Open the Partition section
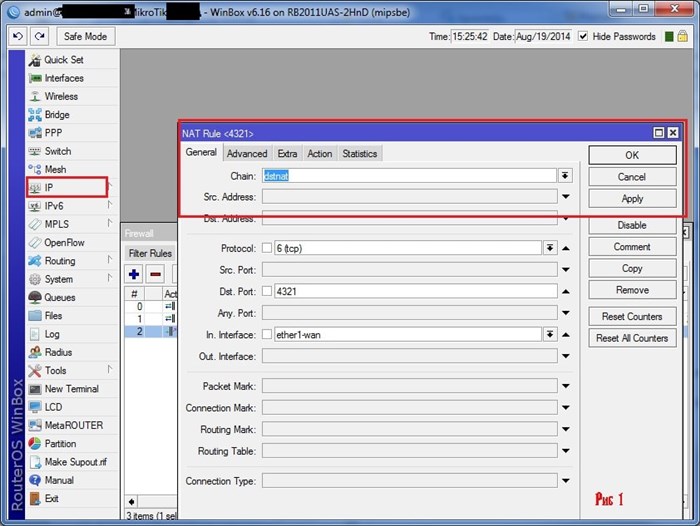 point(60,444)
